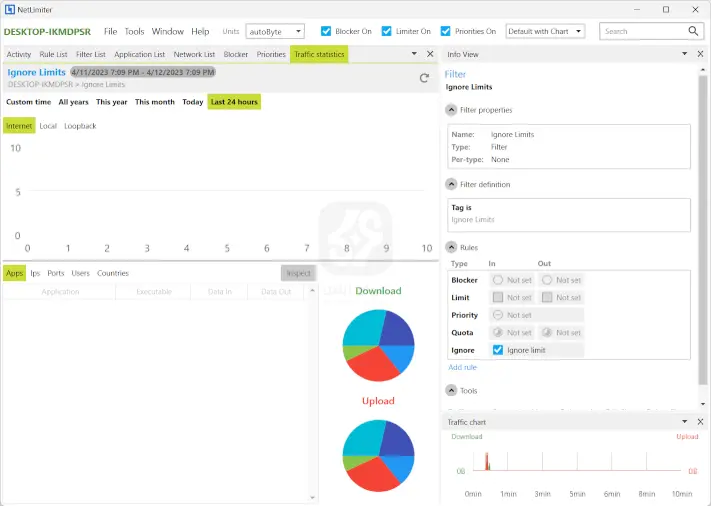
Task: Toggle the Blocker On checkbox
Action: pos(326,31)
